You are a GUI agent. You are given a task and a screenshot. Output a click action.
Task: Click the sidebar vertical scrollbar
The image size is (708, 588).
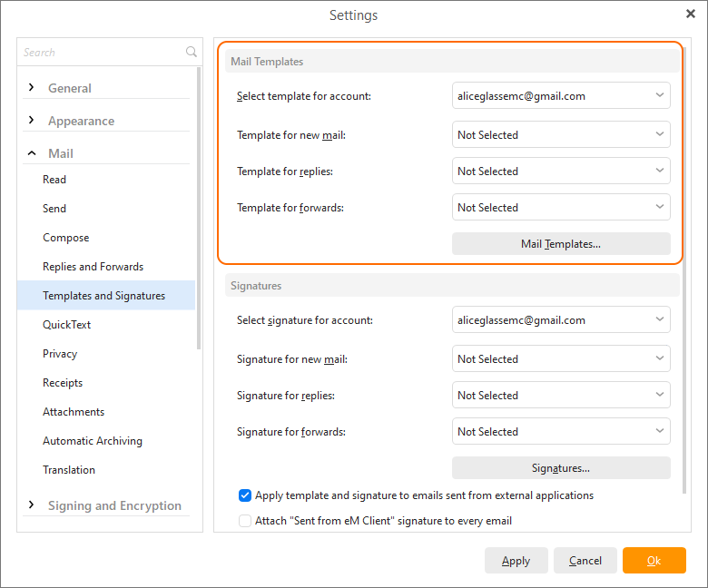(x=198, y=208)
